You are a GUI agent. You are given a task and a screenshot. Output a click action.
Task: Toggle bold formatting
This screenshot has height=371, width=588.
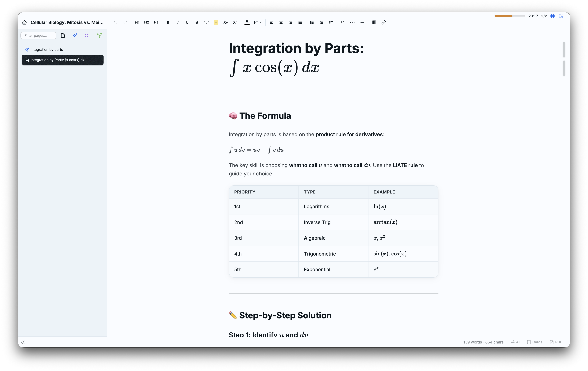[x=168, y=22]
